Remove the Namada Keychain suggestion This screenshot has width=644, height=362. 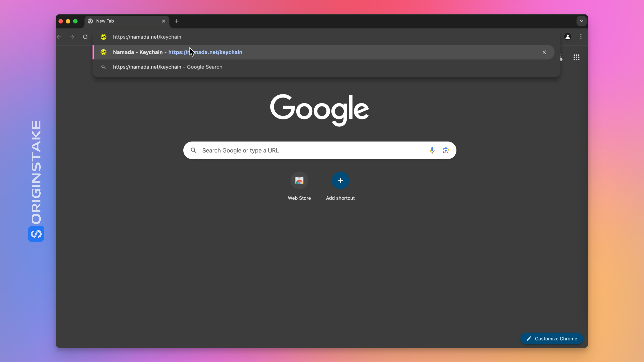pos(544,52)
